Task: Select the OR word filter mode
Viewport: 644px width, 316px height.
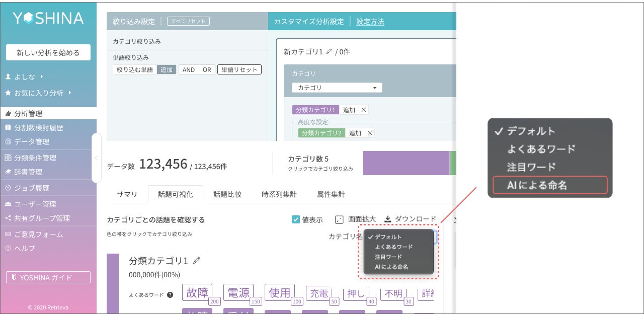Action: pos(207,70)
